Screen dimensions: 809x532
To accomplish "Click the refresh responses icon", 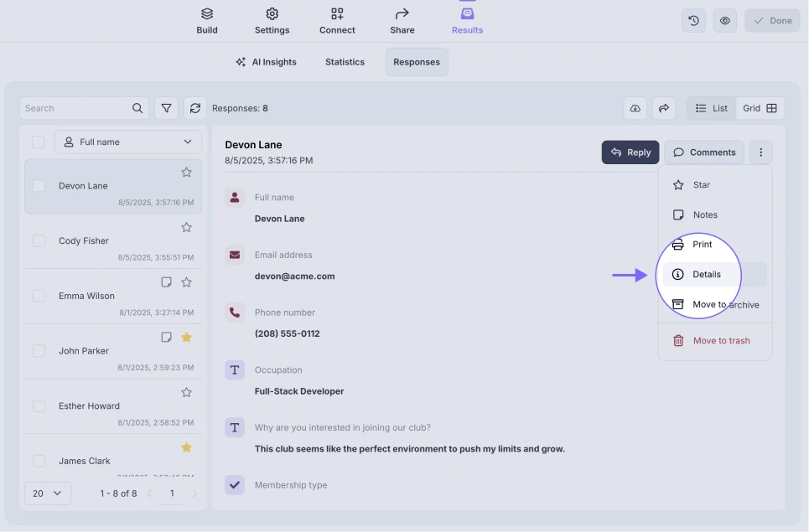I will click(x=195, y=108).
